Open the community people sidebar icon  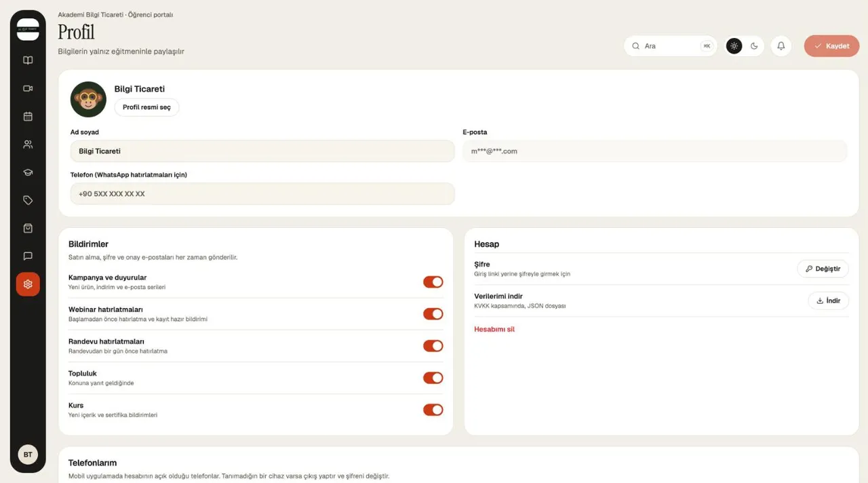pyautogui.click(x=28, y=144)
